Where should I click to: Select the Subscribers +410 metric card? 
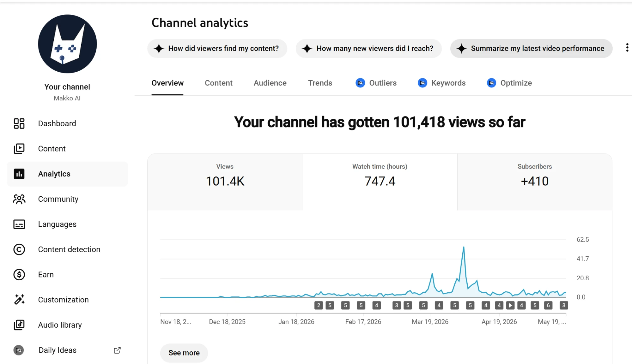[535, 182]
